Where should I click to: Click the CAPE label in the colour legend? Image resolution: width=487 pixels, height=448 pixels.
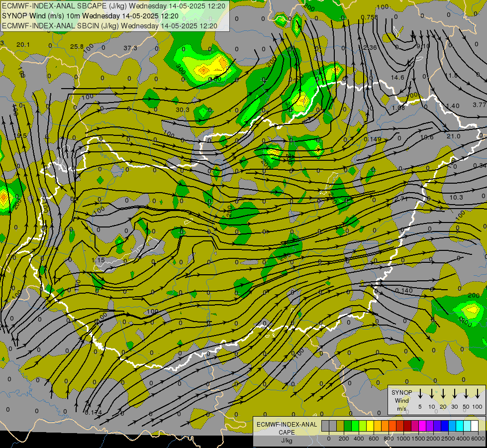(x=287, y=432)
